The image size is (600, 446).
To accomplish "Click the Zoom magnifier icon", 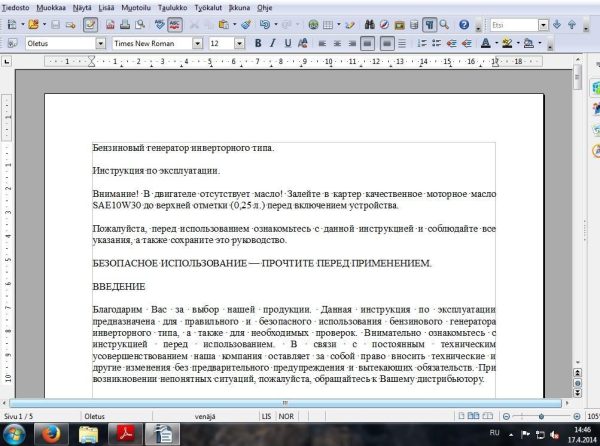I will pos(444,25).
